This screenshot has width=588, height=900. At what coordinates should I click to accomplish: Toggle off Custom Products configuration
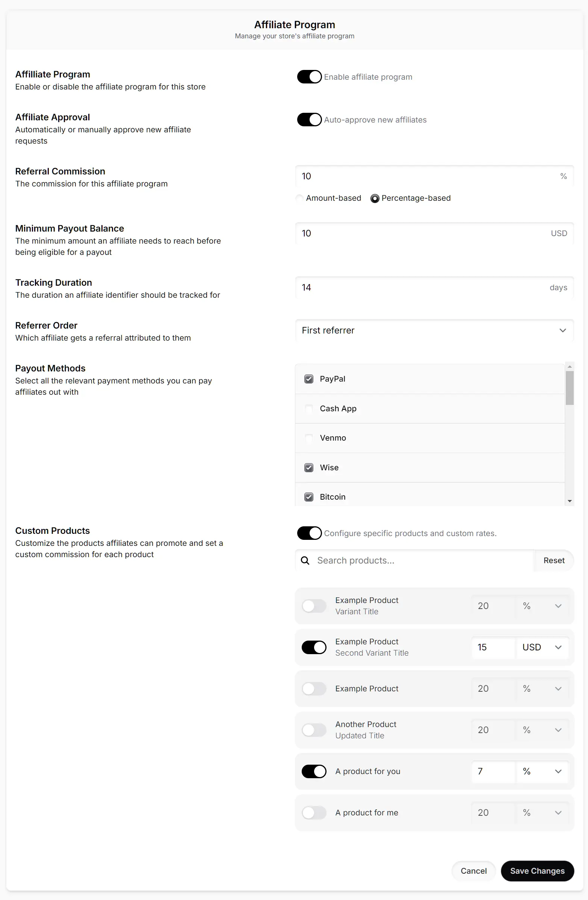click(x=309, y=533)
